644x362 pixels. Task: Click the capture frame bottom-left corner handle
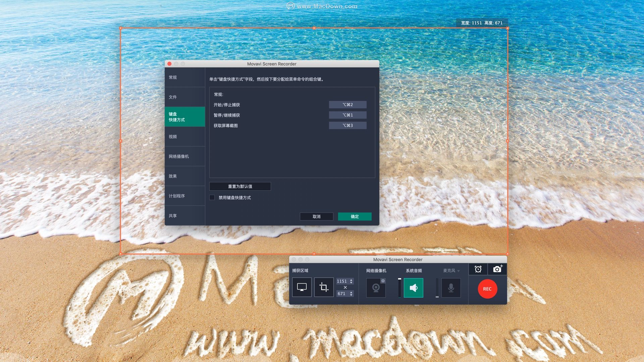[x=121, y=254]
